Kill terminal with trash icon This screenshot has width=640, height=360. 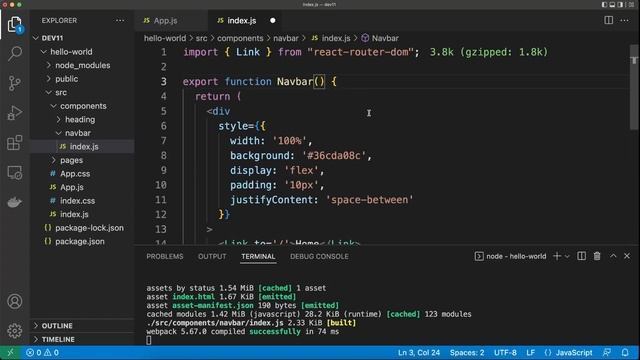click(597, 256)
